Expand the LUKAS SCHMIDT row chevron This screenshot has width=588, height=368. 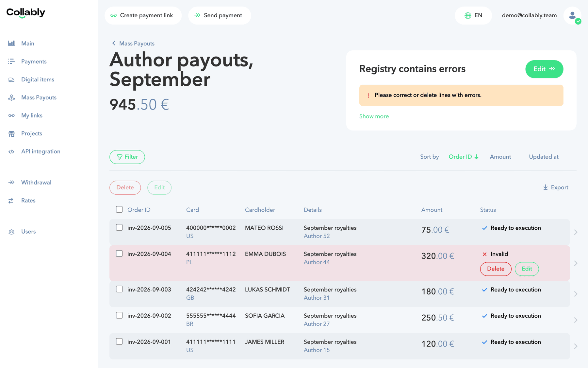point(576,294)
